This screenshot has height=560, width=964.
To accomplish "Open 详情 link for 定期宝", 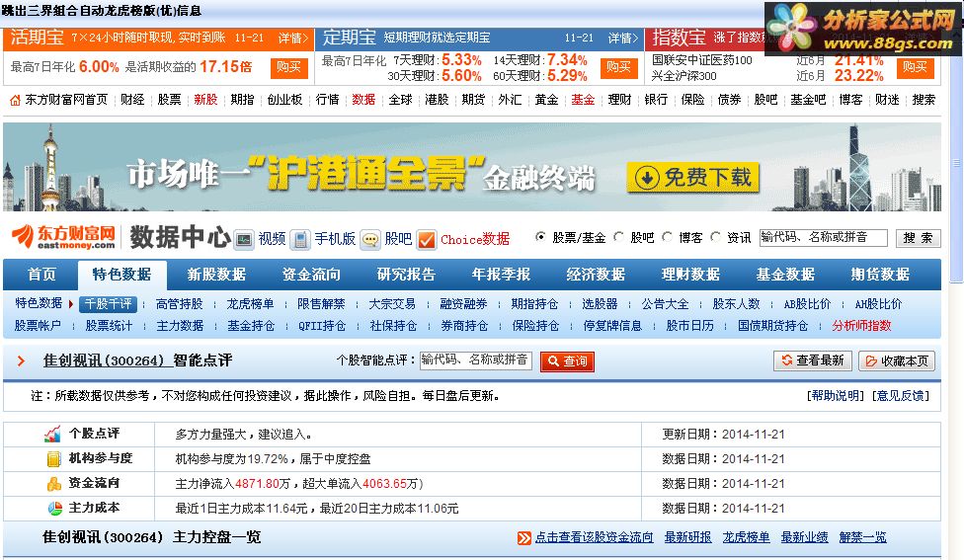I will (x=623, y=39).
